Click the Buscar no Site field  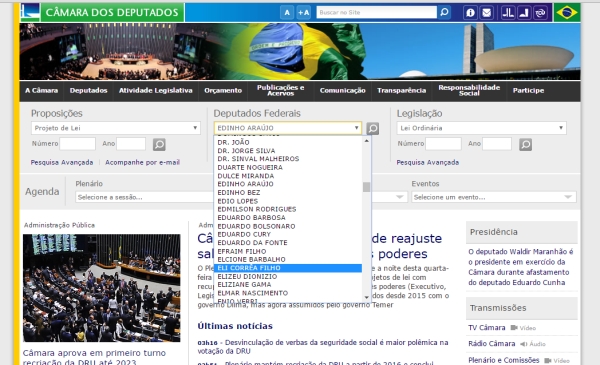pos(377,12)
